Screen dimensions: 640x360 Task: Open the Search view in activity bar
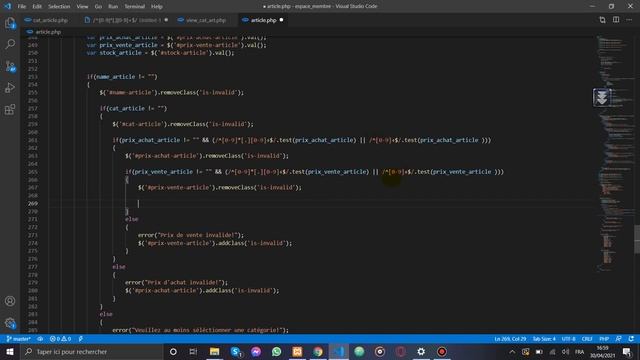click(x=10, y=44)
